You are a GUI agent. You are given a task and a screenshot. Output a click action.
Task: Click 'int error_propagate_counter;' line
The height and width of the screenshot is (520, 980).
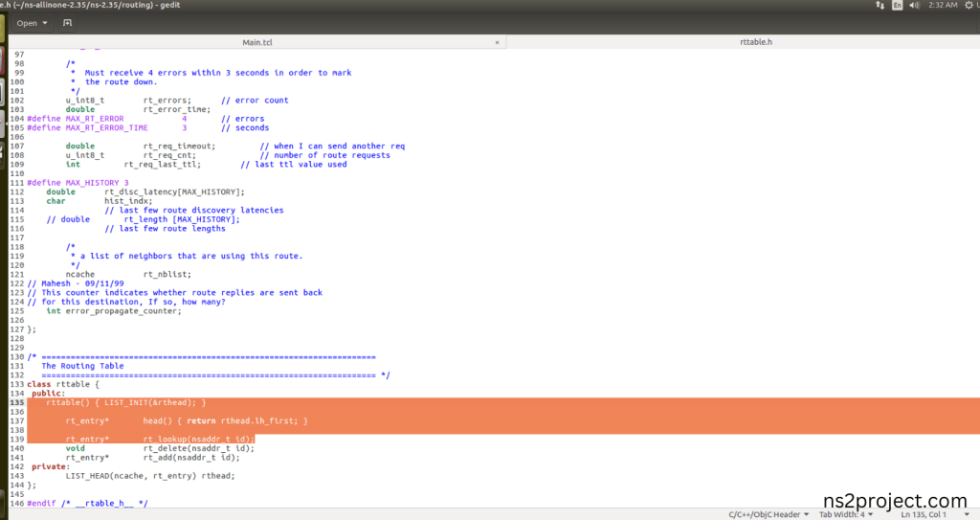click(114, 311)
